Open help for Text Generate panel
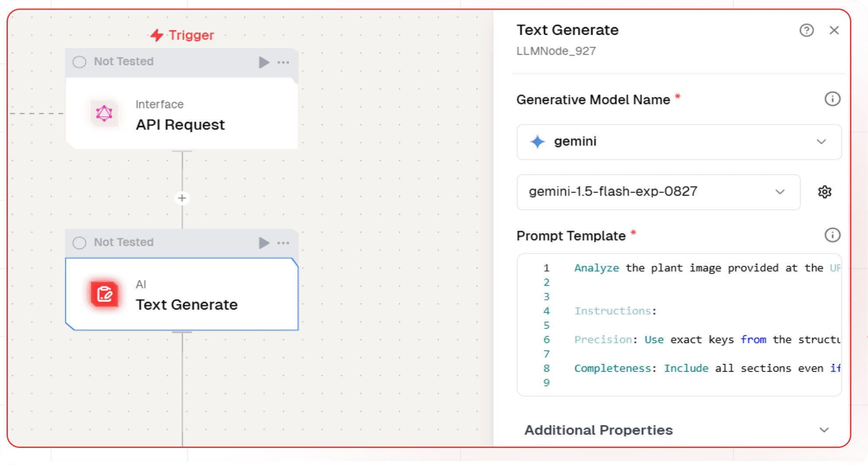Screen dimensions: 868x465 click(806, 30)
